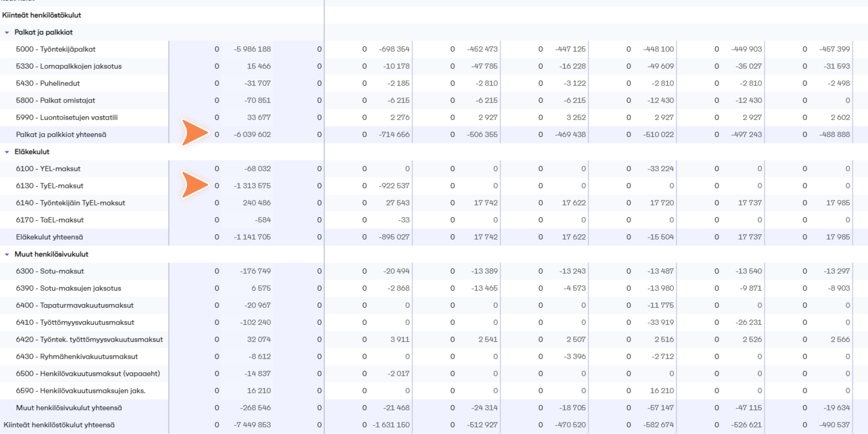Click the subtotal "-268 546"
The width and height of the screenshot is (868, 434).
[x=255, y=408]
